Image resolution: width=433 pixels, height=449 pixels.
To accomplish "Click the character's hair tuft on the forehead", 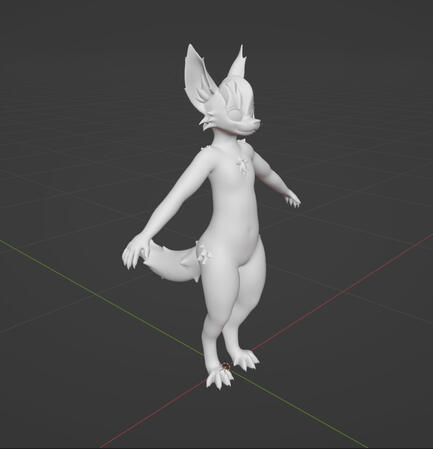I will click(x=233, y=93).
